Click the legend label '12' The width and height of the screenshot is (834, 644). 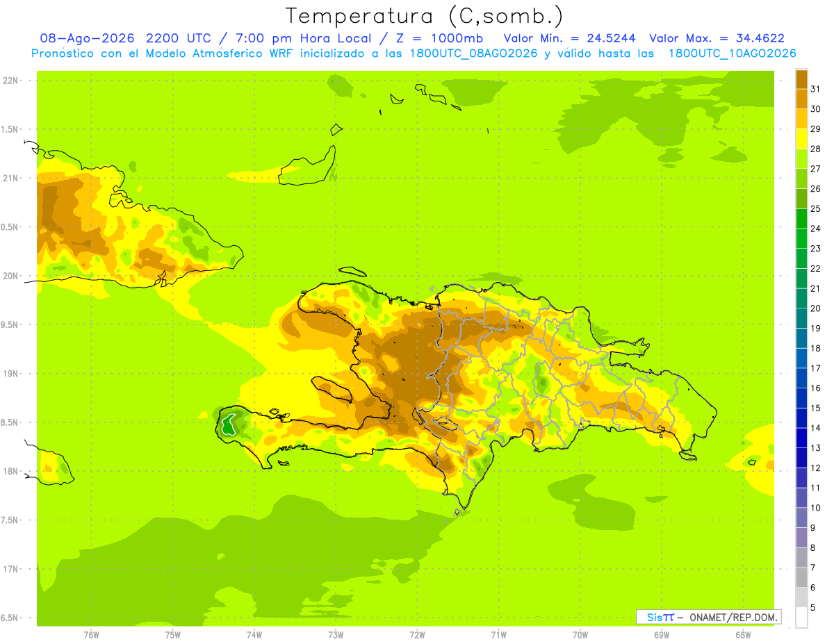click(816, 468)
